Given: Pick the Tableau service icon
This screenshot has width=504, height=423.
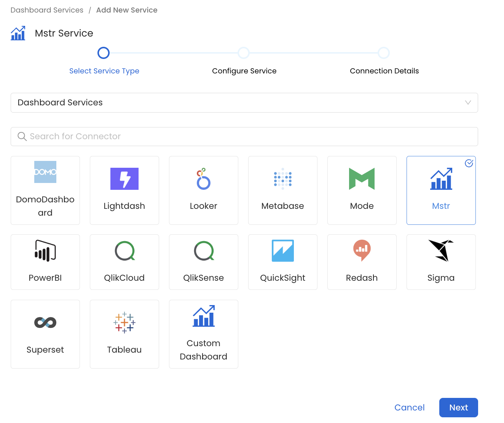Looking at the screenshot, I should [124, 323].
